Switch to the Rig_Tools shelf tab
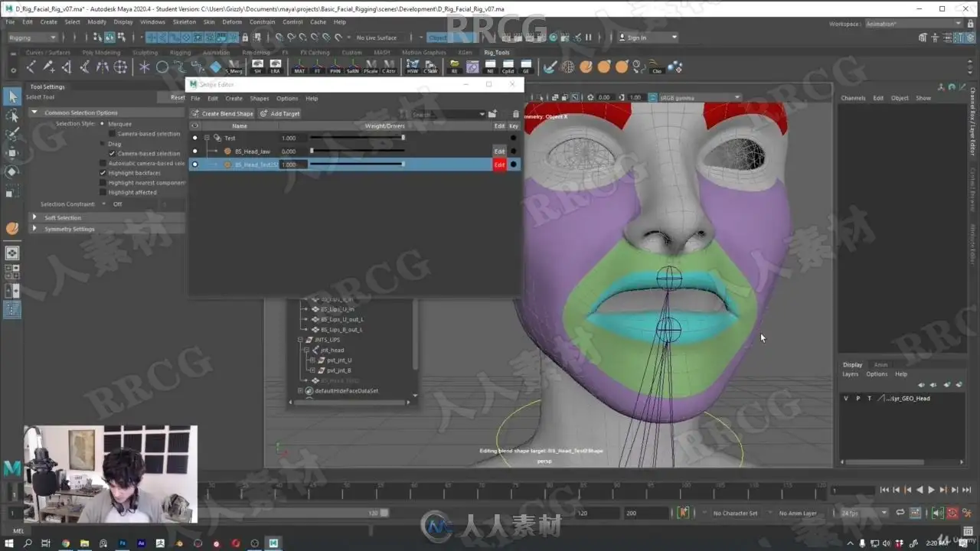 point(496,53)
